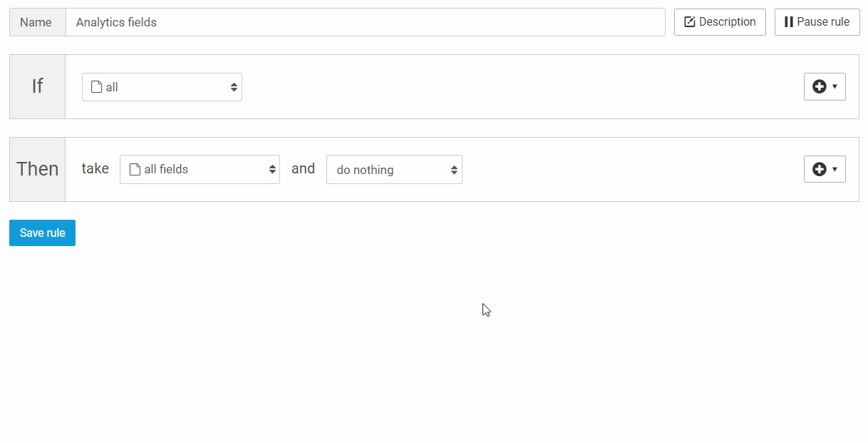868x443 pixels.
Task: Click the up-down arrows on the 'all fields' selector
Action: click(x=272, y=169)
